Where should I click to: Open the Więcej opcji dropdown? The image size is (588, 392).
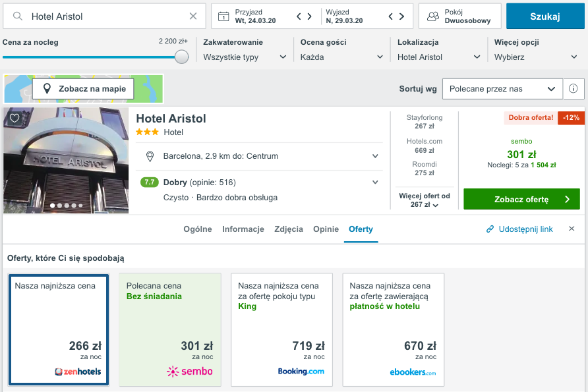[x=536, y=57]
